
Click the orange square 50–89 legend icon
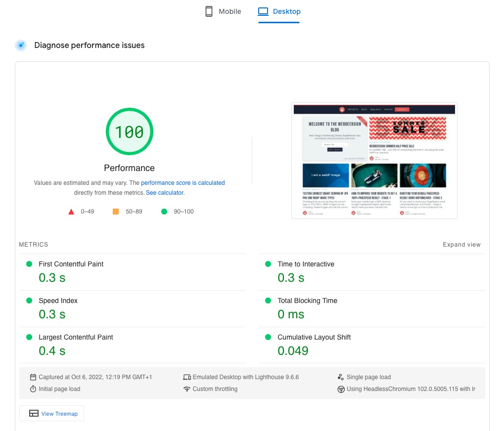click(116, 212)
